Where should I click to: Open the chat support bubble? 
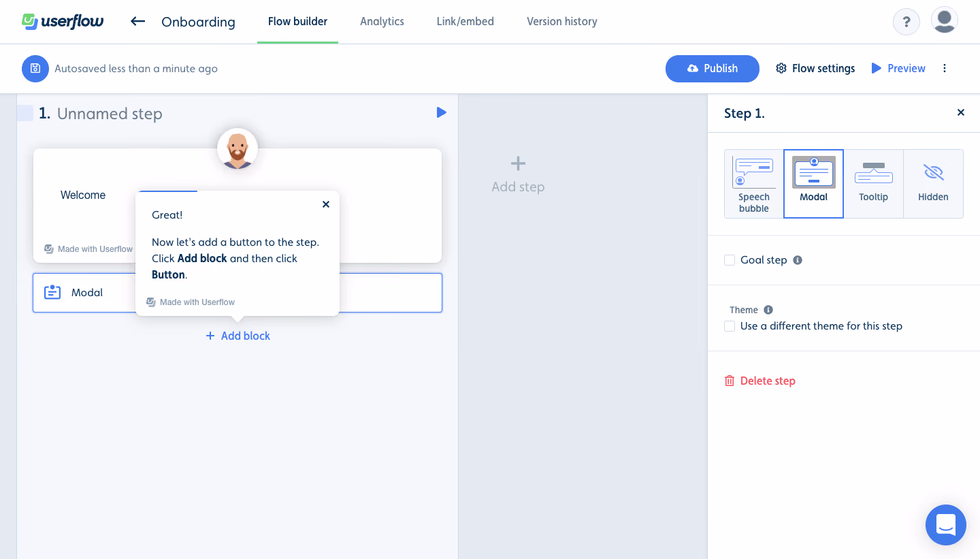click(x=946, y=525)
